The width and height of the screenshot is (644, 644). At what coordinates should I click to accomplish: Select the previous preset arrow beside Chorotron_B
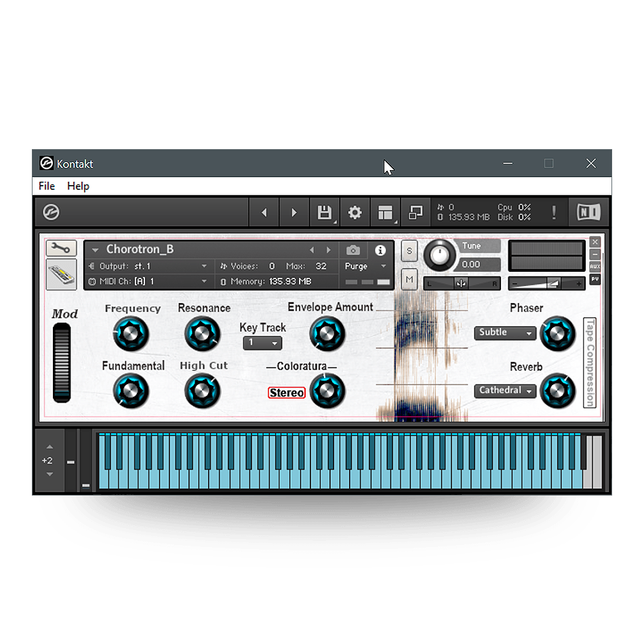point(312,249)
